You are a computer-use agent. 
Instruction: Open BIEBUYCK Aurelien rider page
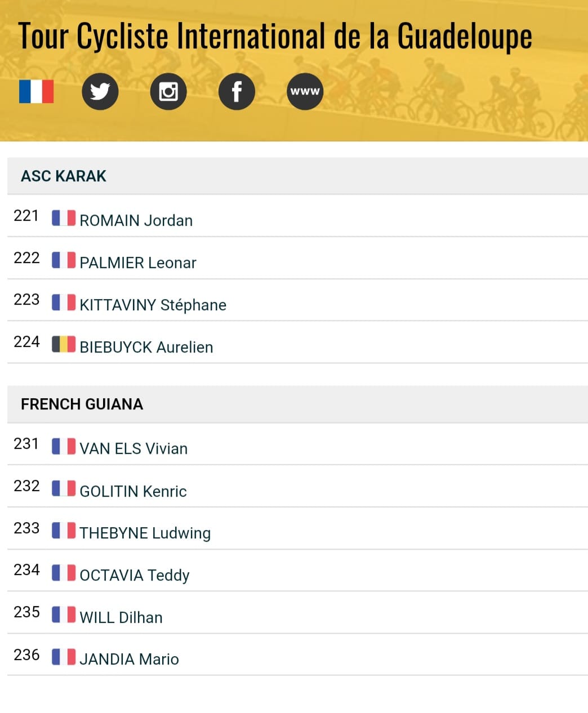coord(146,347)
